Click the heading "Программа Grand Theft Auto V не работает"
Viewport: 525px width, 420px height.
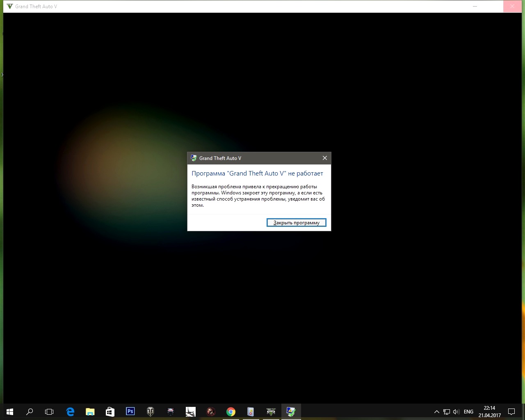[x=257, y=173]
